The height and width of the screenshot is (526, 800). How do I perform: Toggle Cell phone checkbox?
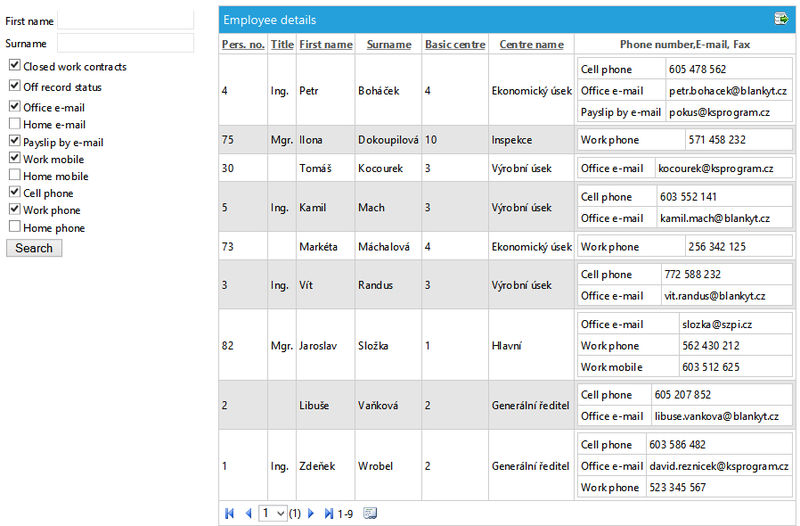(15, 192)
